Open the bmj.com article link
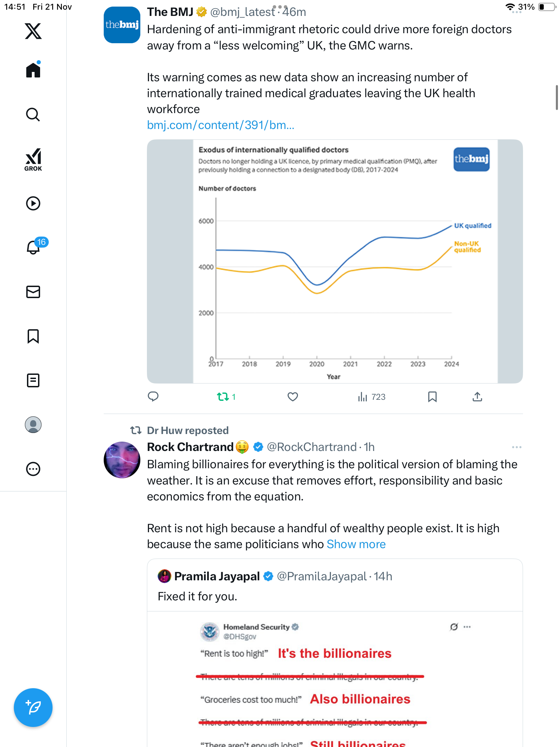Screen dimensions: 560x747 [221, 125]
